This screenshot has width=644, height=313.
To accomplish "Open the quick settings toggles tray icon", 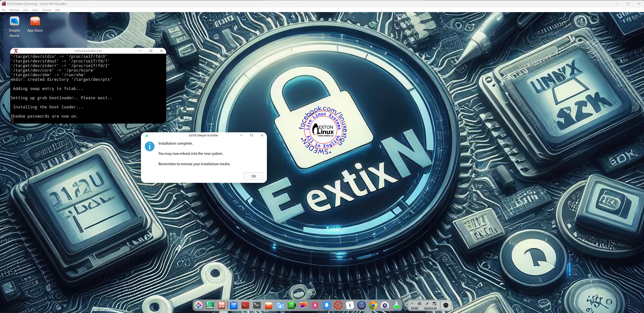I will pos(435,304).
